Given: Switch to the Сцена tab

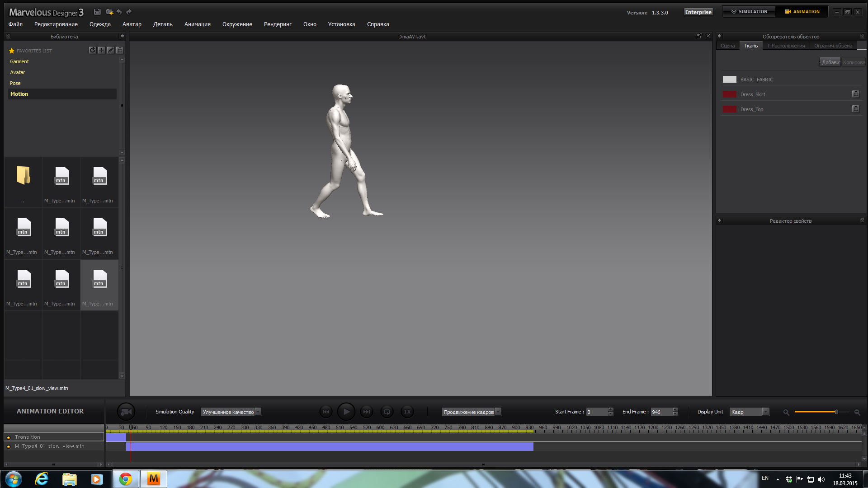Looking at the screenshot, I should coord(727,46).
